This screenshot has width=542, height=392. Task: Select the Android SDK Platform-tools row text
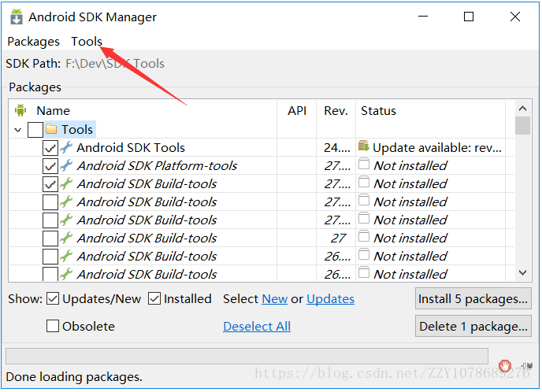tap(157, 166)
